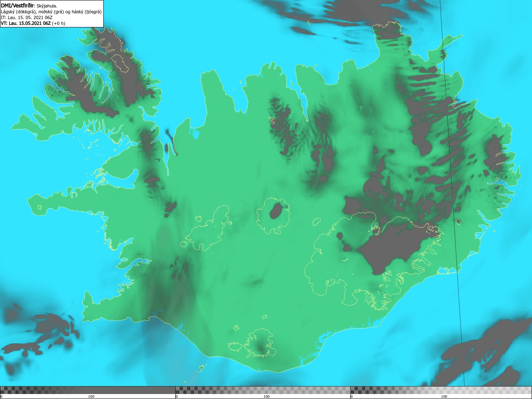This screenshot has height=399, width=532.
Task: Click the medium gray mid-cloud color scale bar
Action: coord(263,390)
